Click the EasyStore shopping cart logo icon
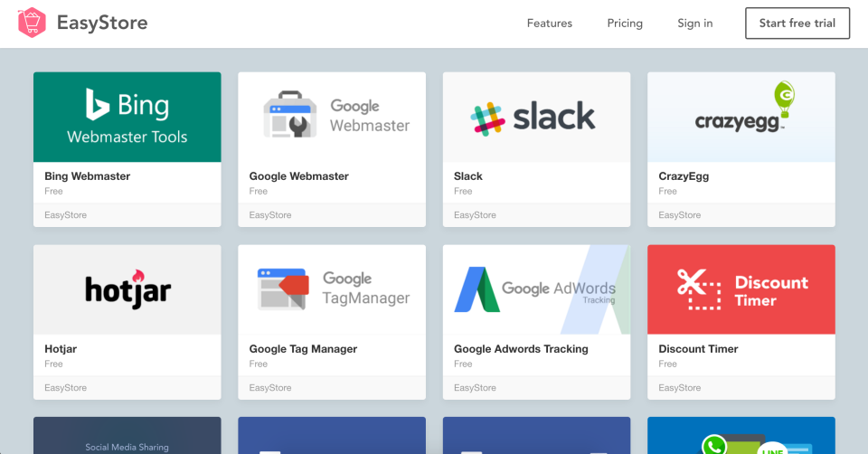Image resolution: width=868 pixels, height=454 pixels. tap(32, 23)
